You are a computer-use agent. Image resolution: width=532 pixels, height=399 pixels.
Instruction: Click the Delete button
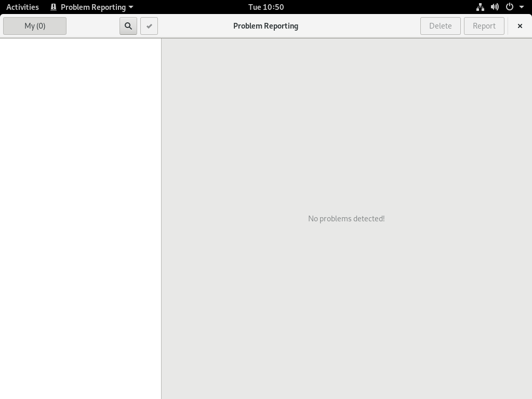pyautogui.click(x=441, y=26)
